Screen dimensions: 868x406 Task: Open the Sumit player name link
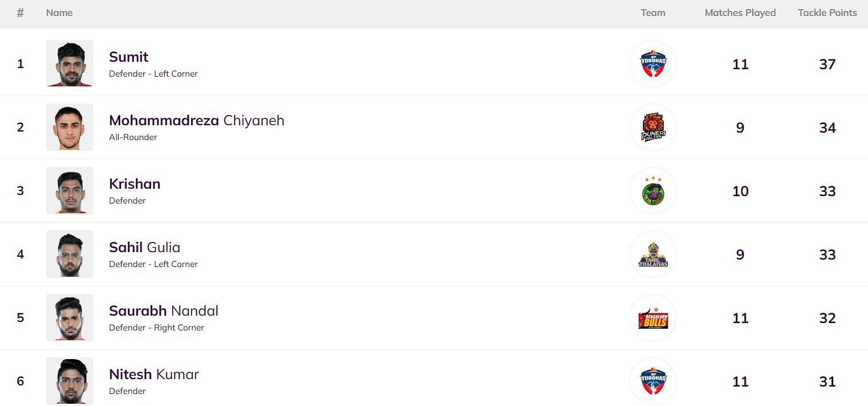pos(129,57)
